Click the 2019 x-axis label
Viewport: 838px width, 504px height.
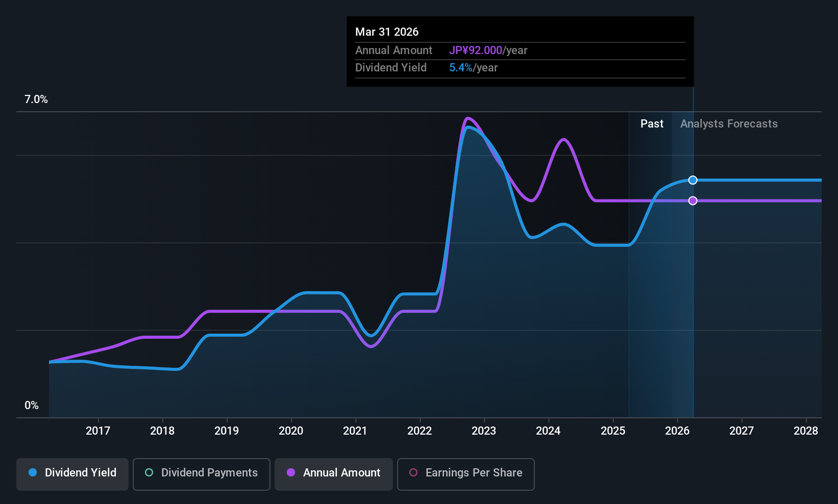pyautogui.click(x=227, y=431)
